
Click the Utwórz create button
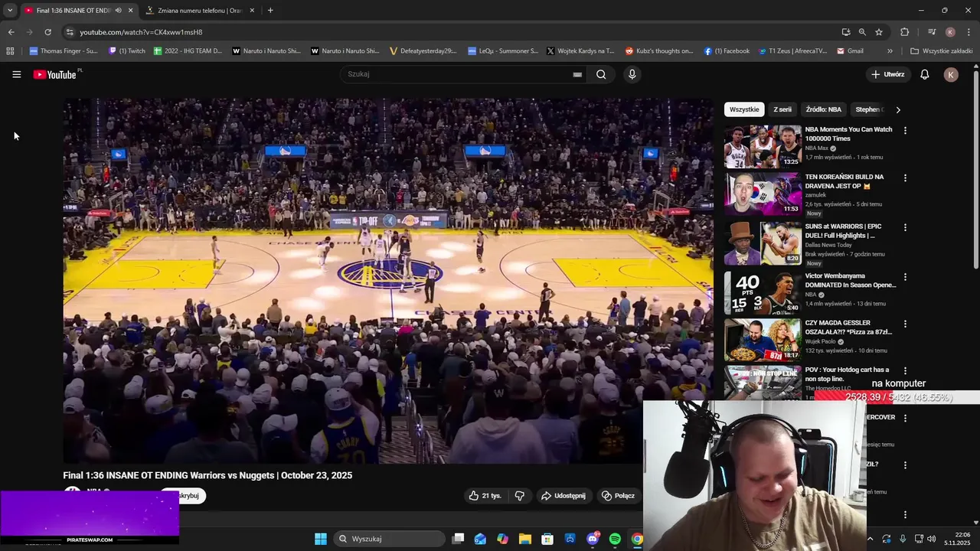point(888,74)
